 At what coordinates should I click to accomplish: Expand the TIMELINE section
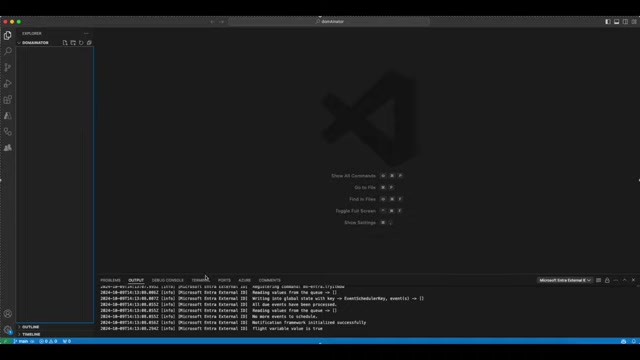[31, 334]
